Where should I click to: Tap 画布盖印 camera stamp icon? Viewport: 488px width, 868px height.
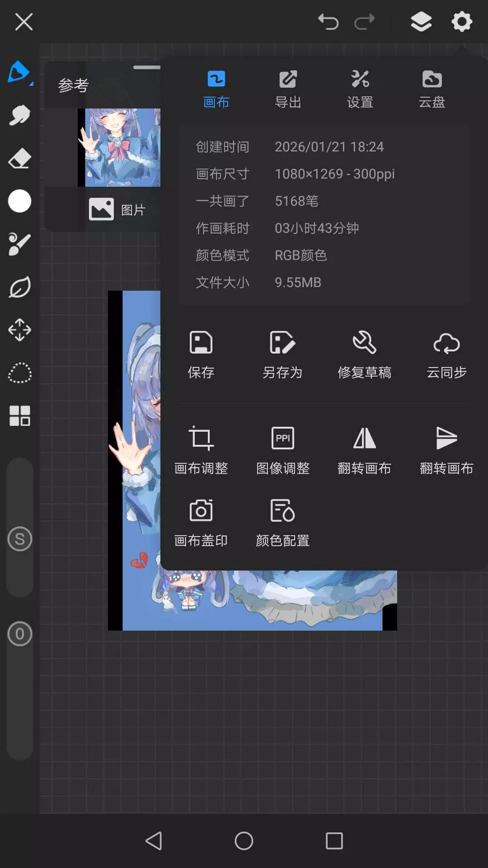[201, 523]
